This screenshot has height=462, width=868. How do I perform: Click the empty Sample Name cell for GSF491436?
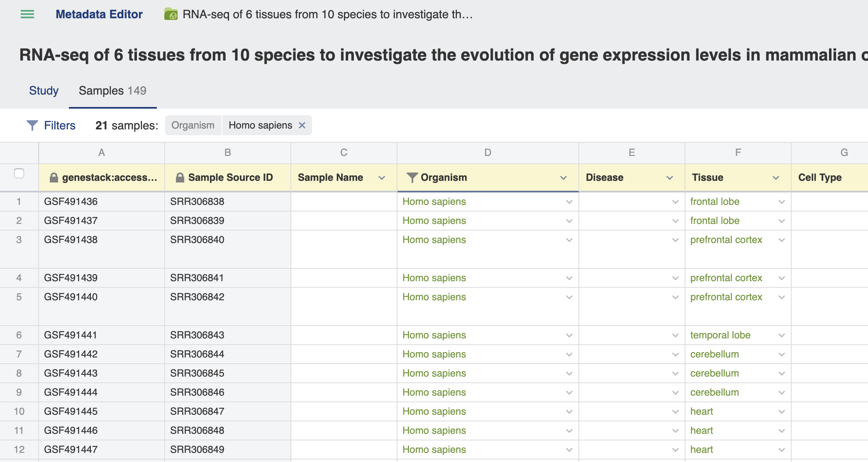pos(344,202)
